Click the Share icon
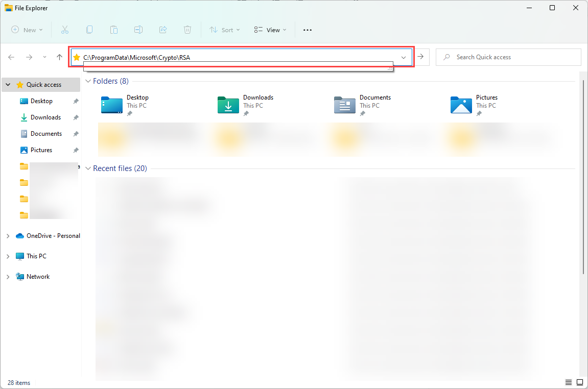Viewport: 588px width, 389px height. 163,30
